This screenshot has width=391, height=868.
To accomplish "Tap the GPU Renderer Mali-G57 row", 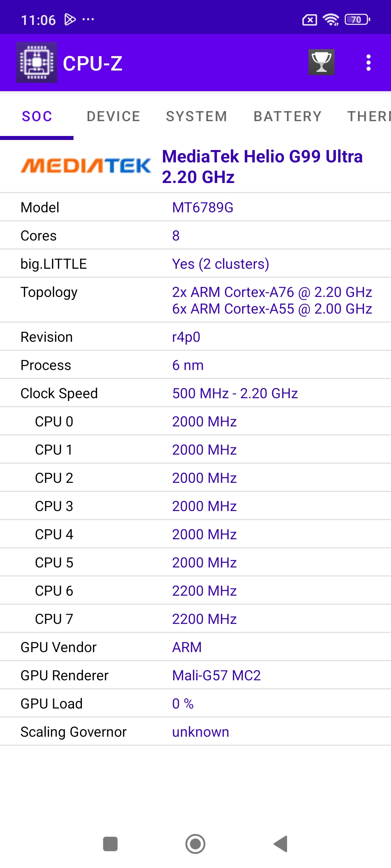I will [195, 676].
